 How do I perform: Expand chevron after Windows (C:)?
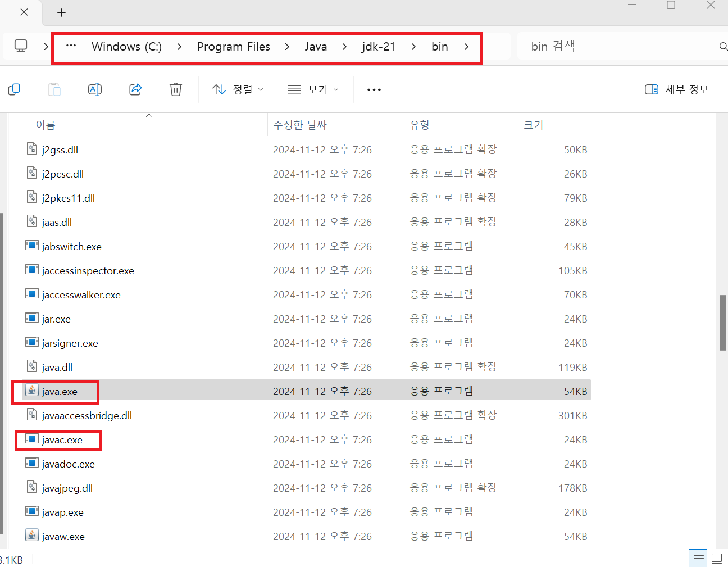(x=179, y=46)
